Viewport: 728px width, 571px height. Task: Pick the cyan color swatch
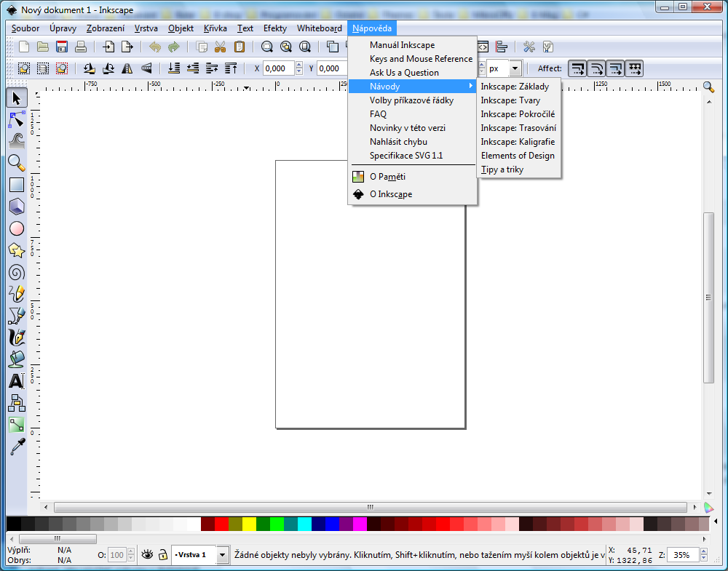click(304, 524)
